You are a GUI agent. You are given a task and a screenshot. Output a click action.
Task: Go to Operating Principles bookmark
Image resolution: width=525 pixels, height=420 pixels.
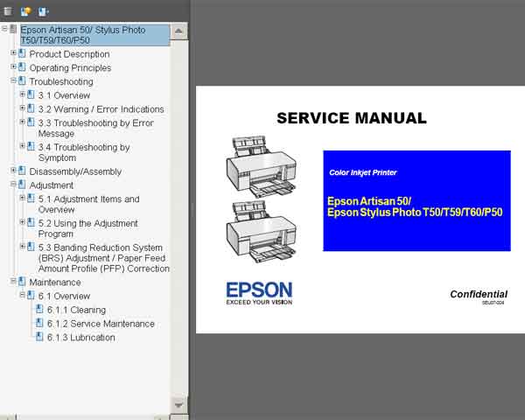click(x=70, y=67)
